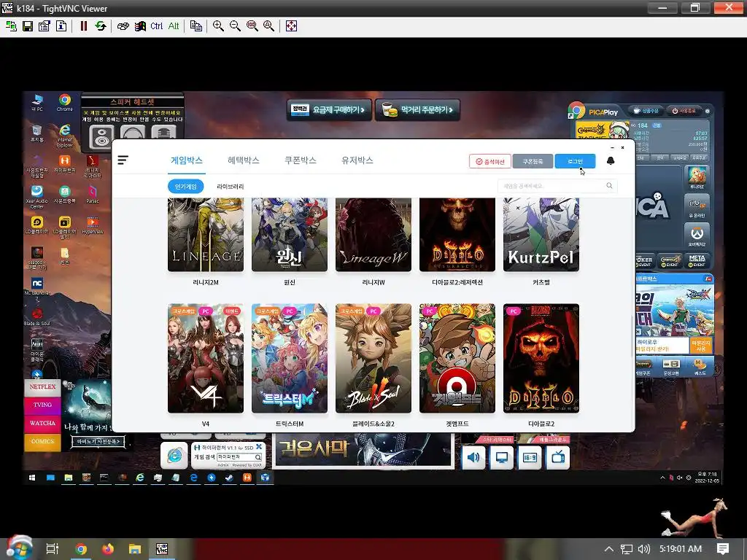Viewport: 747px width, 560px height.
Task: Switch to the 라이브러리 sub-tab
Action: coord(230,186)
